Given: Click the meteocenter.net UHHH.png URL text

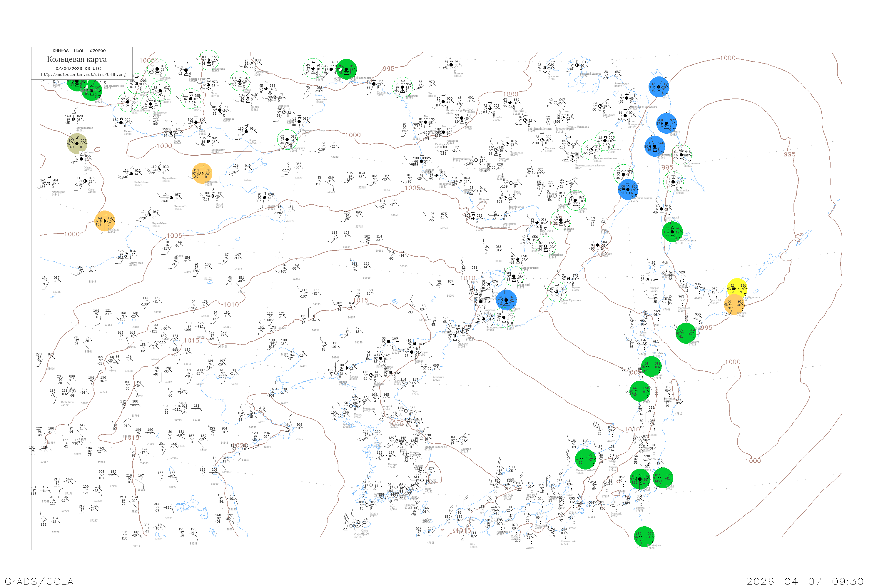Looking at the screenshot, I should click(83, 74).
